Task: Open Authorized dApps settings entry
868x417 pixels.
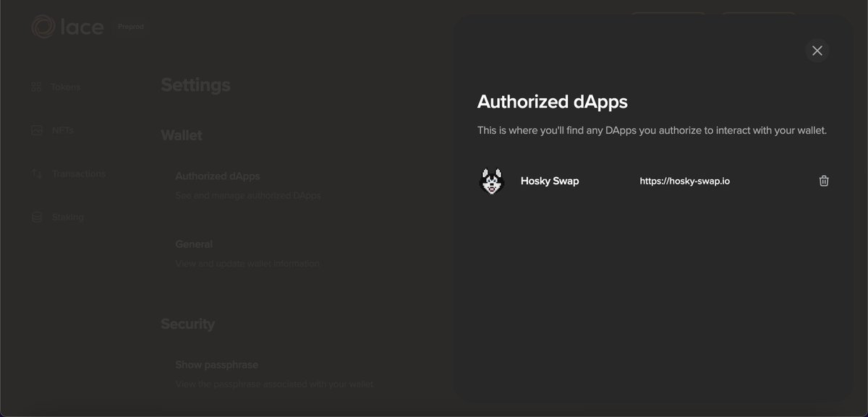Action: (248, 185)
